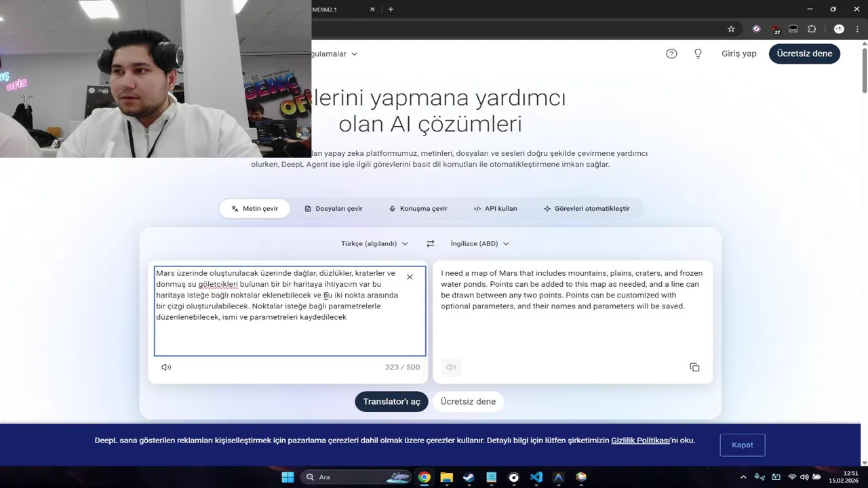Open the target language dropdown İngilizce

479,243
